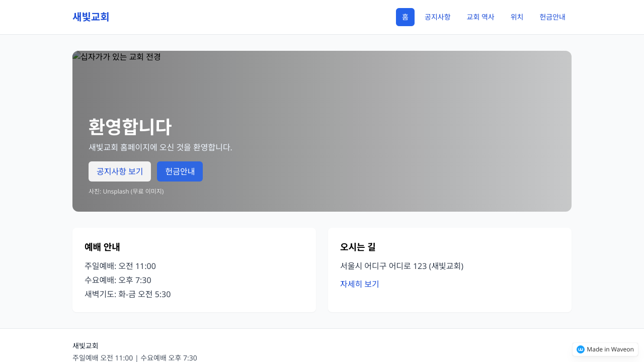Click the 서울시 어디구 address text
The height and width of the screenshot is (362, 644).
pos(401,266)
